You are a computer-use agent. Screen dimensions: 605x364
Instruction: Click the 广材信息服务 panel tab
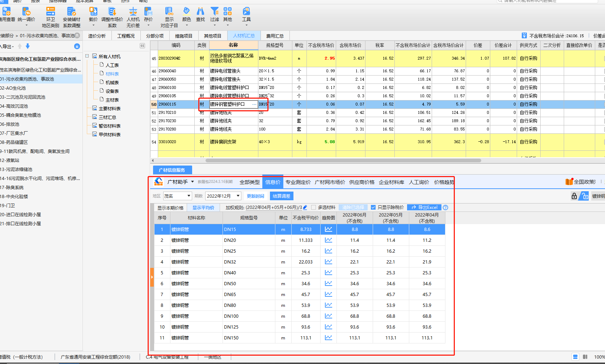[172, 170]
